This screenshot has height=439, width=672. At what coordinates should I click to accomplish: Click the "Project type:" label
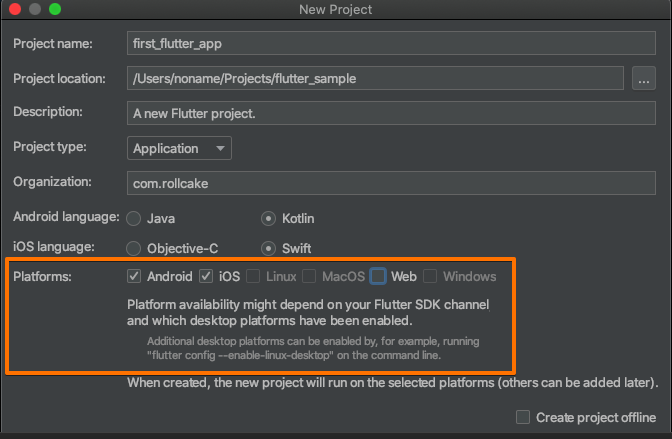coord(50,147)
